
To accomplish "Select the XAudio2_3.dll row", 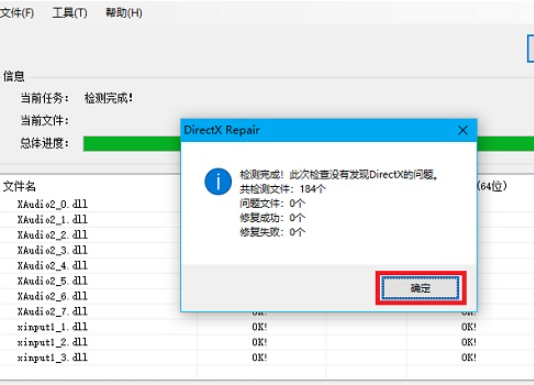I will point(52,250).
